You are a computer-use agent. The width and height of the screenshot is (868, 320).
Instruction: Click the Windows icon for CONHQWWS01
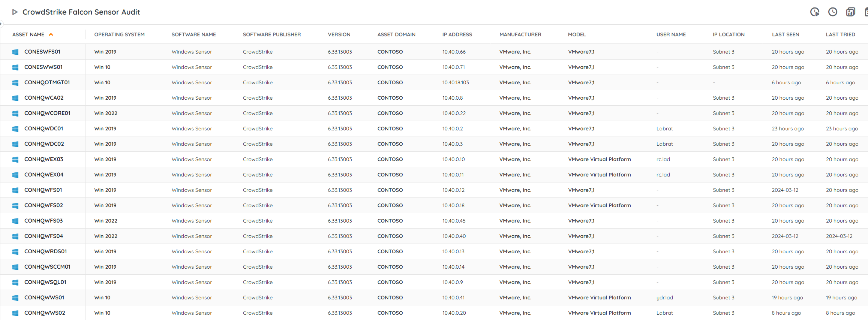pos(15,298)
